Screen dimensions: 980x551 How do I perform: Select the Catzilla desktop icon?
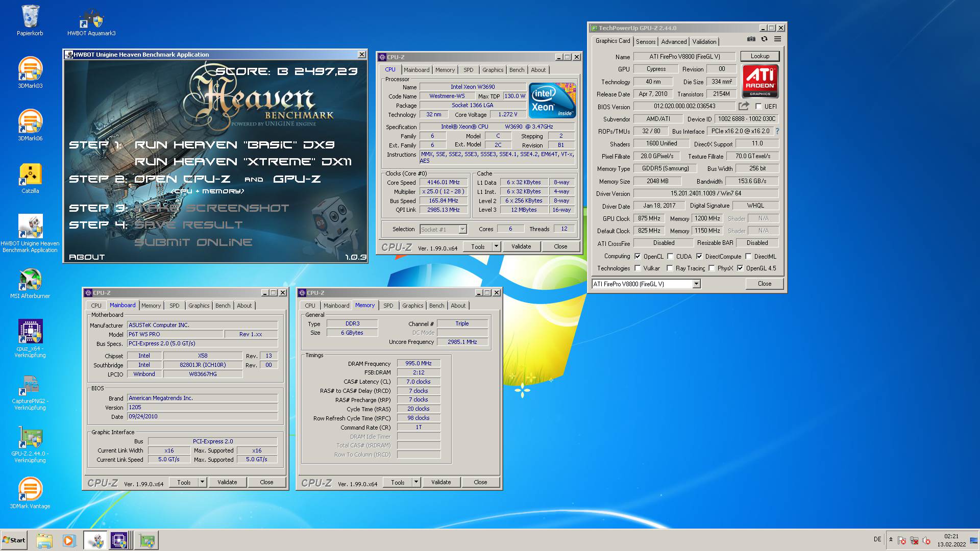(x=30, y=179)
